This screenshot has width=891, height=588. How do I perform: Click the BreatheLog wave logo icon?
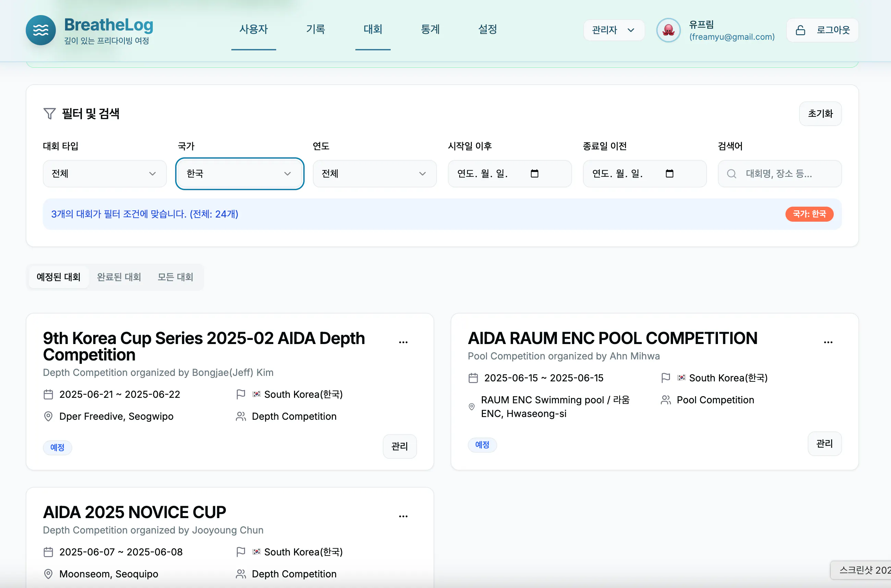[x=40, y=30]
